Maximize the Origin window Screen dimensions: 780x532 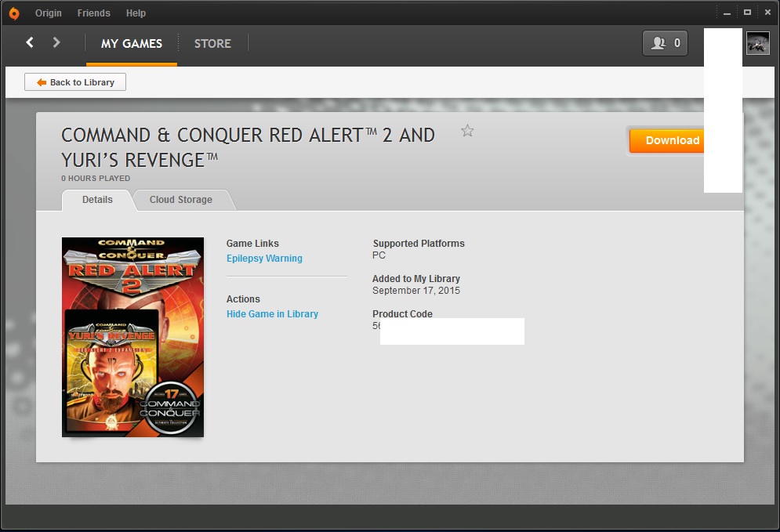(x=747, y=13)
